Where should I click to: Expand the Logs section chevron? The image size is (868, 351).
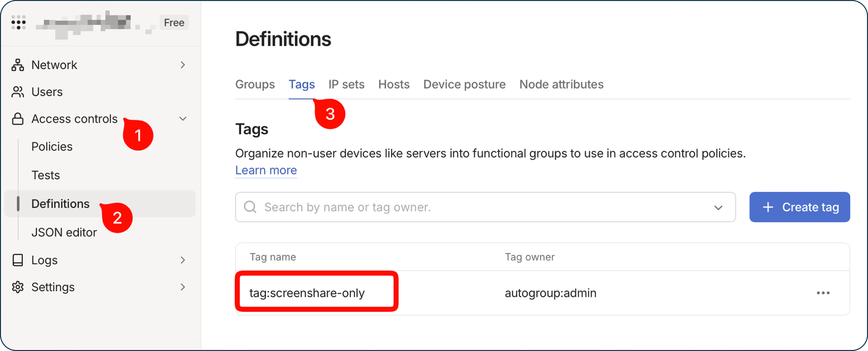coord(183,260)
